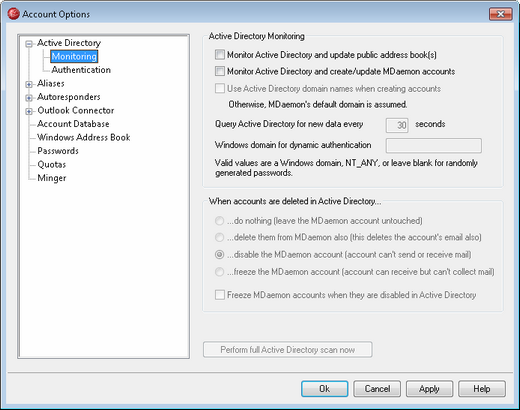Select the do nothing radio option

point(219,221)
